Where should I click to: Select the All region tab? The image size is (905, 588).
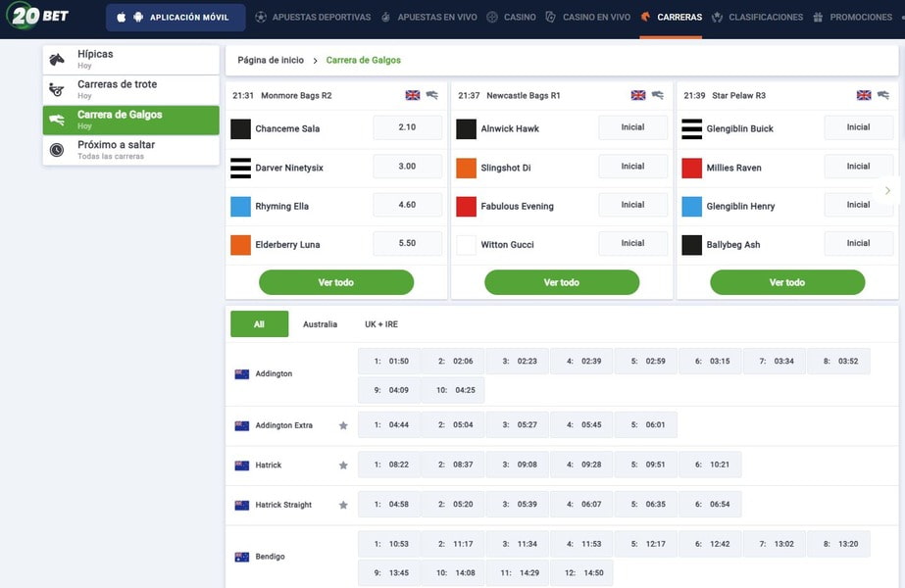pos(259,324)
